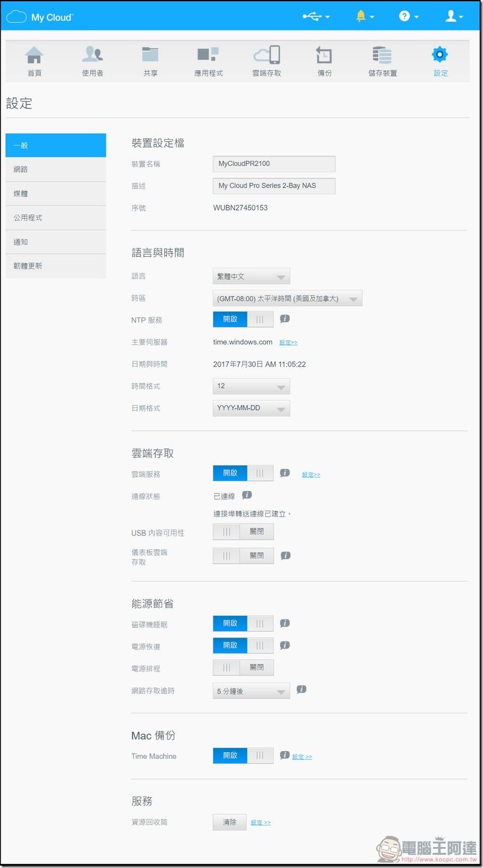Show info icon for Time Machine
Viewport: 483px width, 868px height.
pos(285,755)
